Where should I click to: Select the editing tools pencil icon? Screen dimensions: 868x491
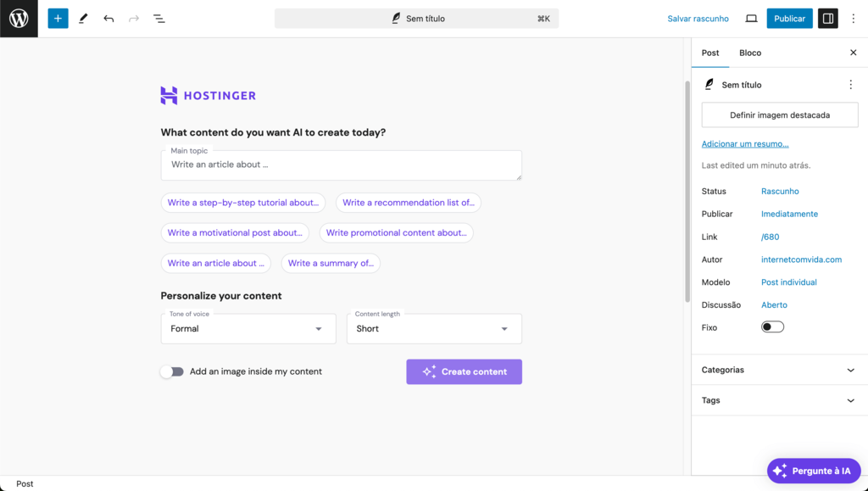click(x=83, y=18)
